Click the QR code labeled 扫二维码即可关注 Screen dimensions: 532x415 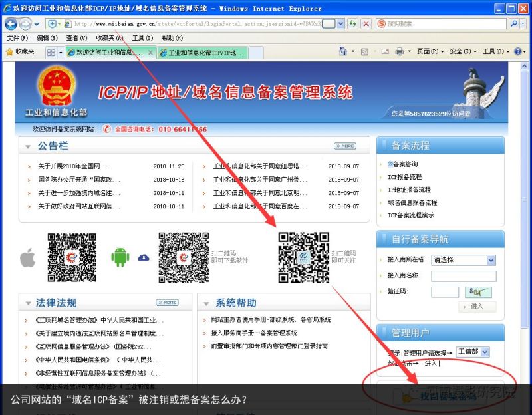tap(304, 257)
